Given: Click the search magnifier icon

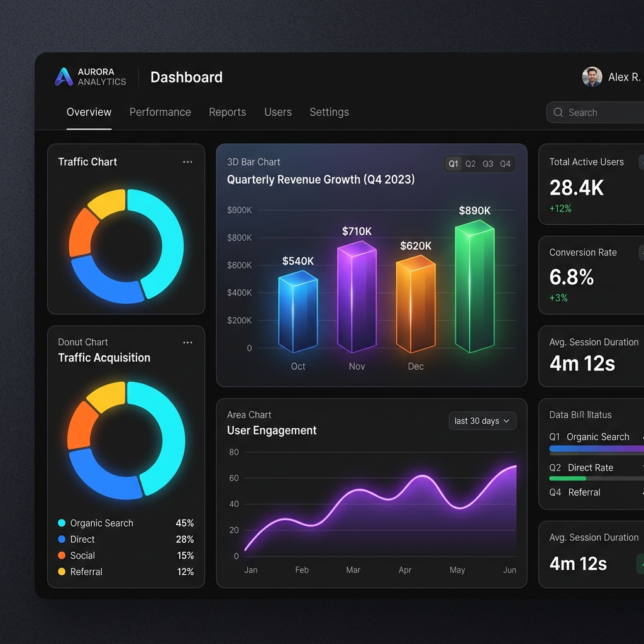Looking at the screenshot, I should (558, 112).
